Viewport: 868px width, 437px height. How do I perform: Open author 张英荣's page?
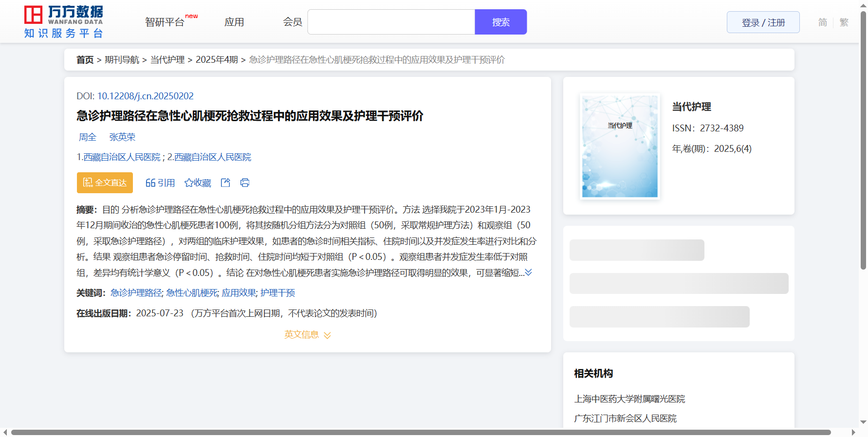(x=122, y=137)
